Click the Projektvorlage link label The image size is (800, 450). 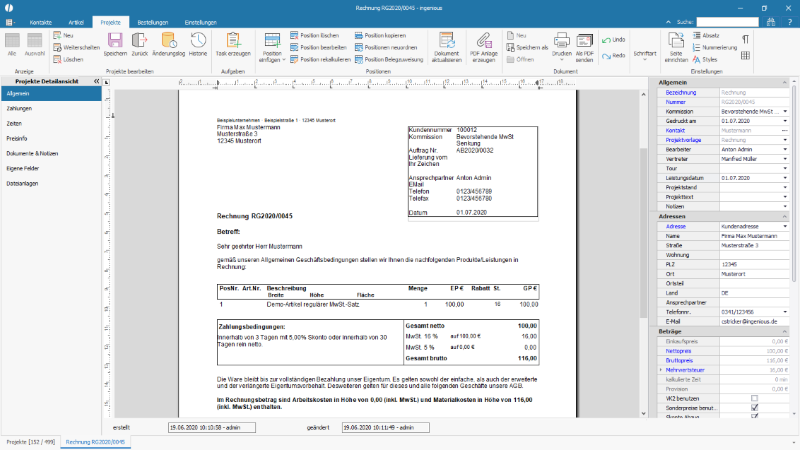(x=683, y=140)
